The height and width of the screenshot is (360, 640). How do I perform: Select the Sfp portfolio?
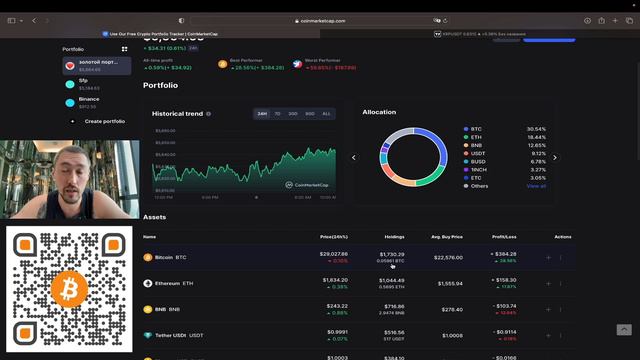[97, 84]
